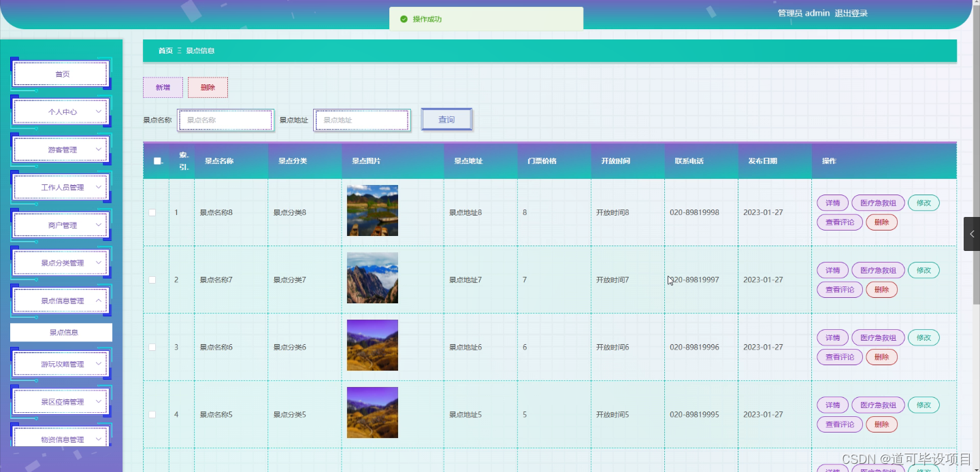Check the row checkbox for 景点名称7

(x=152, y=280)
